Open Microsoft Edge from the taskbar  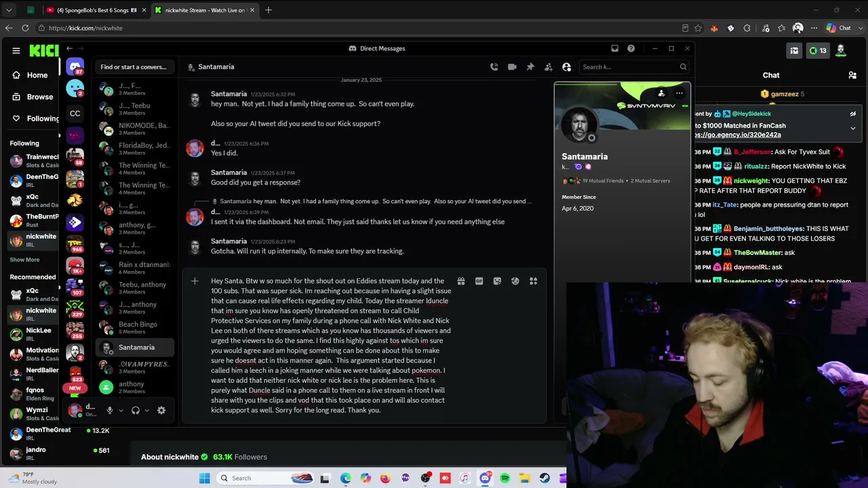point(345,479)
